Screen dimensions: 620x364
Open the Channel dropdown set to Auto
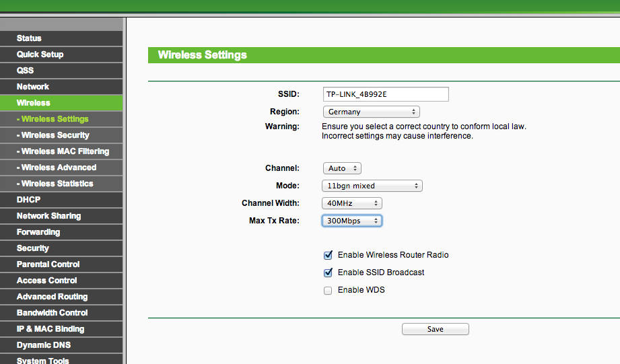[342, 168]
